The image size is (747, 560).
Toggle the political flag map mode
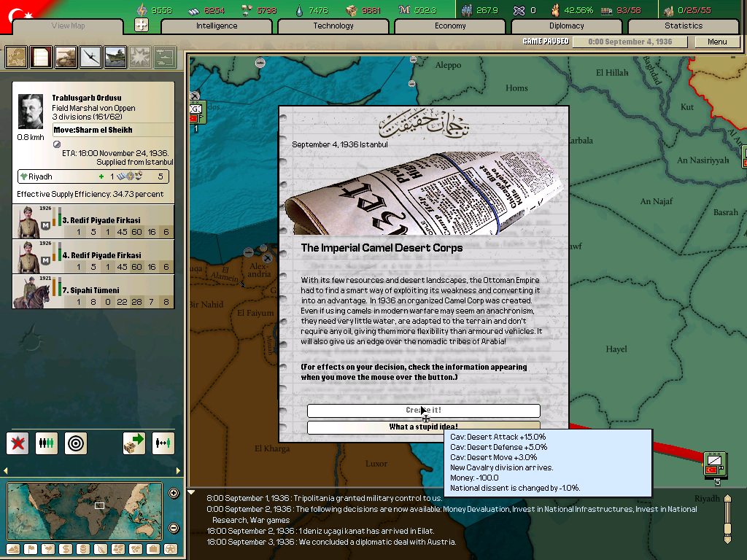30,549
